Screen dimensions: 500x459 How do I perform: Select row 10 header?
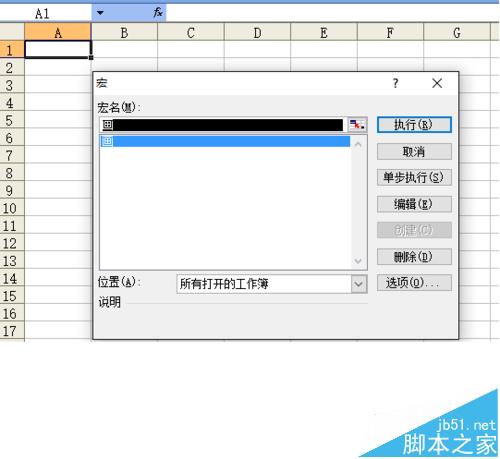click(12, 208)
